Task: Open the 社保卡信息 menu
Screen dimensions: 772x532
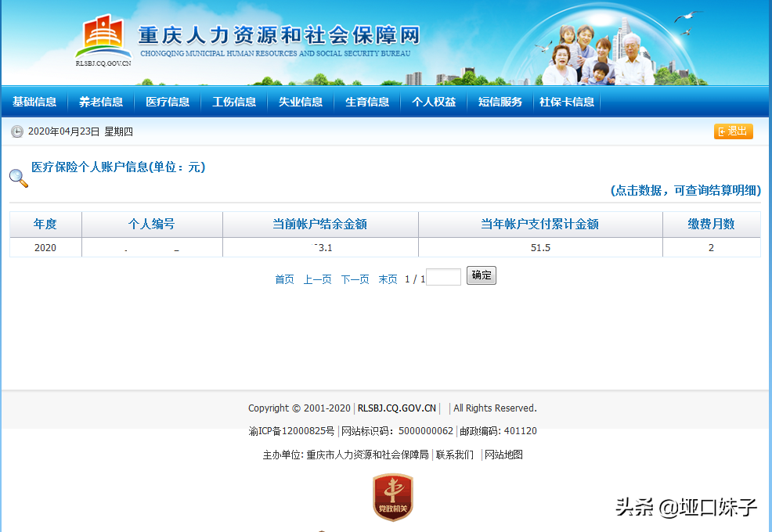Action: [567, 102]
